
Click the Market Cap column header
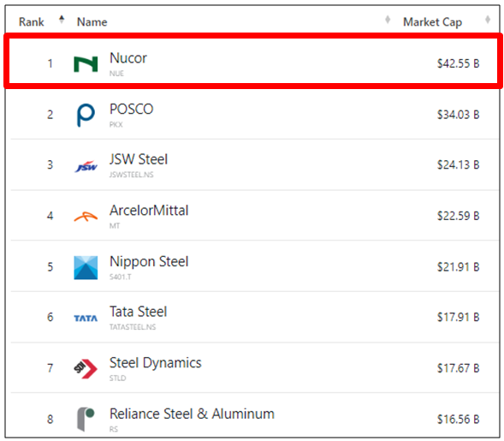click(x=433, y=22)
